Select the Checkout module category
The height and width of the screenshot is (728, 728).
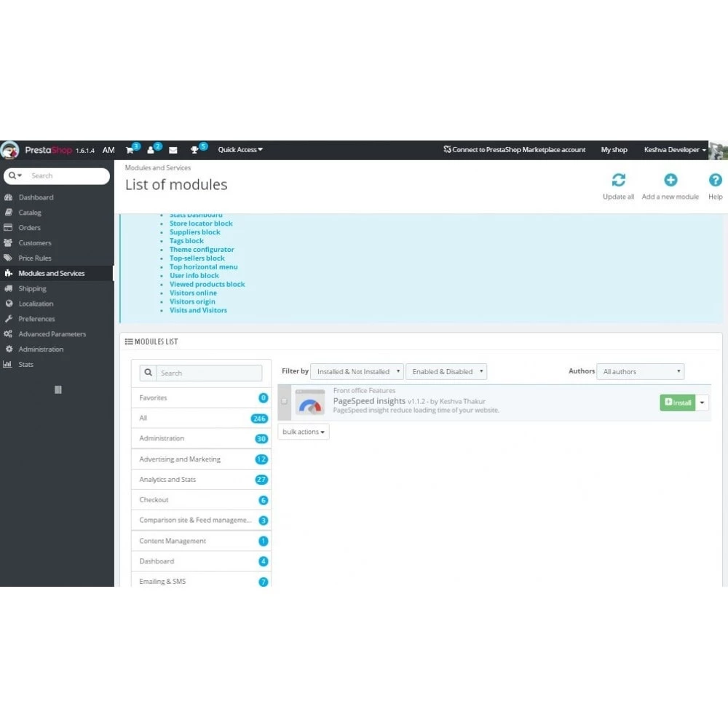pos(201,500)
